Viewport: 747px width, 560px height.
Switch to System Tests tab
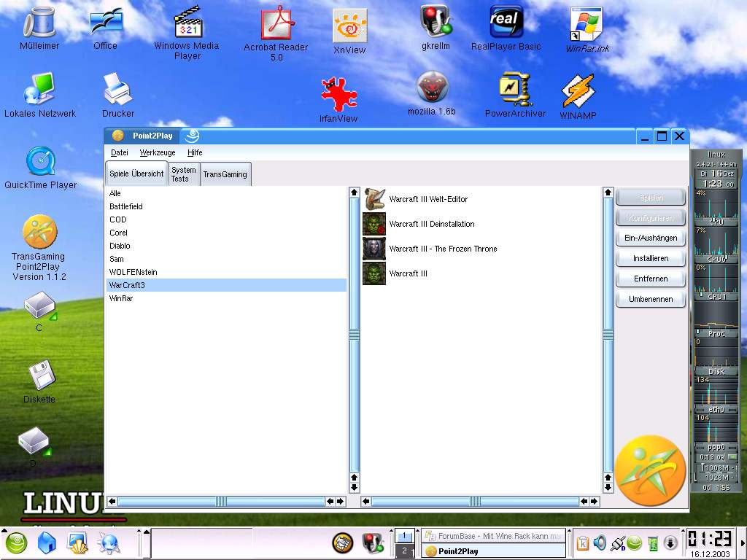[x=183, y=174]
